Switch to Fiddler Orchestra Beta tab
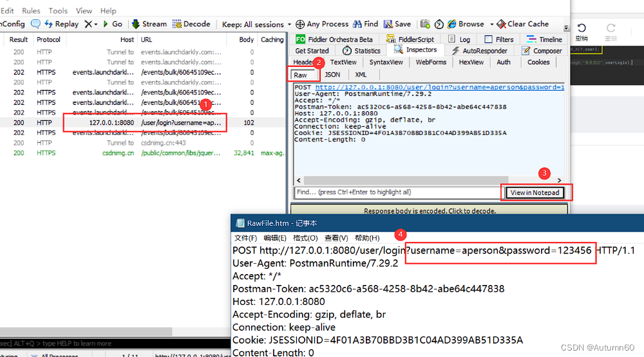The height and width of the screenshot is (357, 644). [334, 39]
